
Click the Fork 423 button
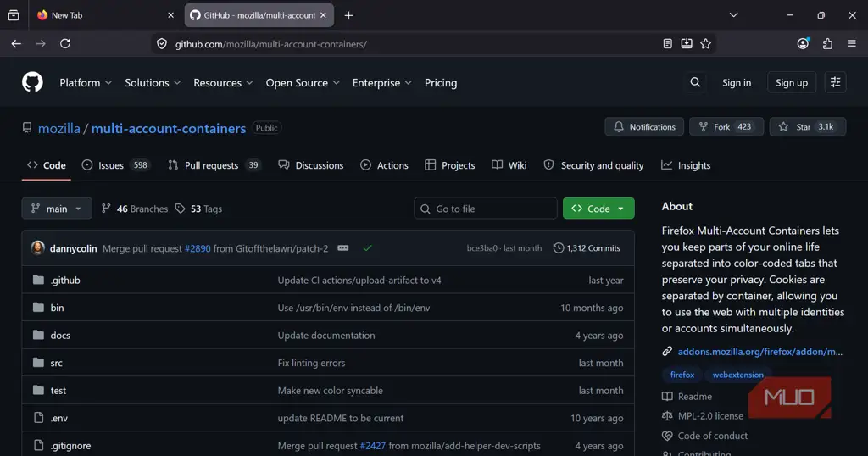point(726,127)
